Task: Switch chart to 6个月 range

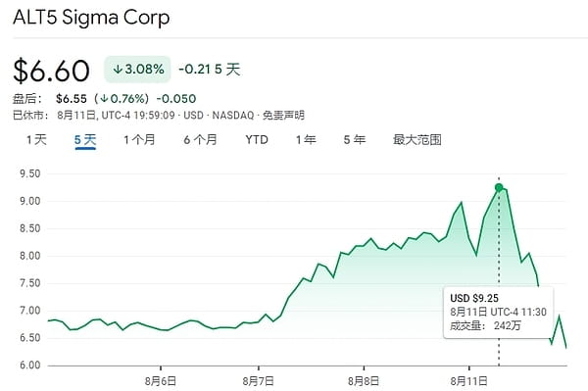Action: click(200, 140)
